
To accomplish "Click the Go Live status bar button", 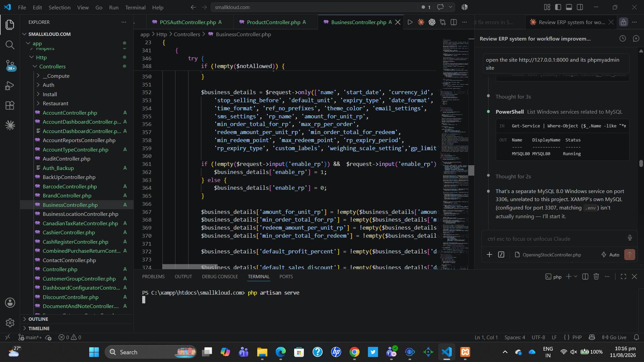I will click(x=614, y=338).
